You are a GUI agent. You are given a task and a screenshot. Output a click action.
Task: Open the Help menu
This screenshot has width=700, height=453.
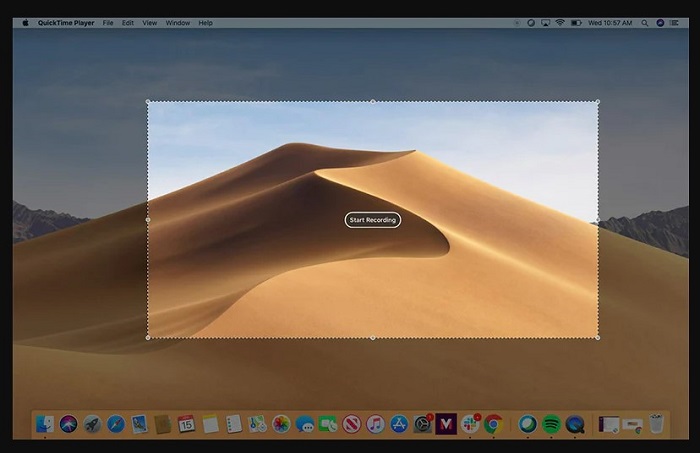(205, 23)
